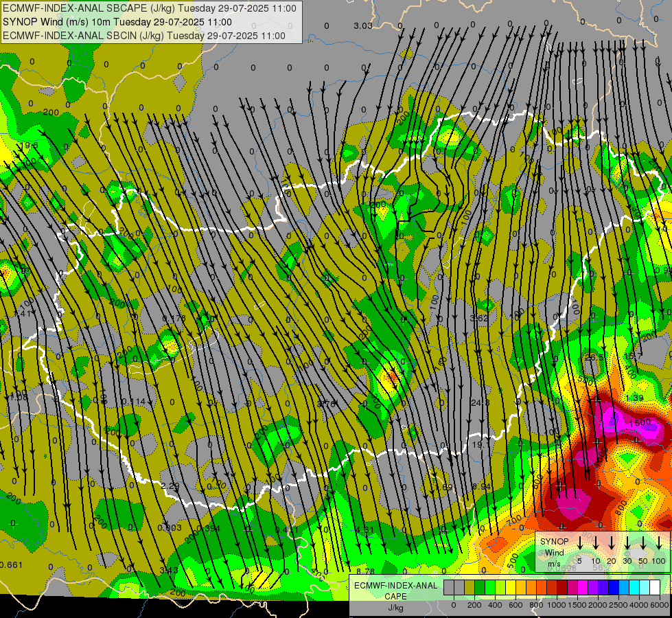672x618 pixels.
Task: Click the 20 m/s wind arrow in SYNOP legend
Action: [x=611, y=542]
